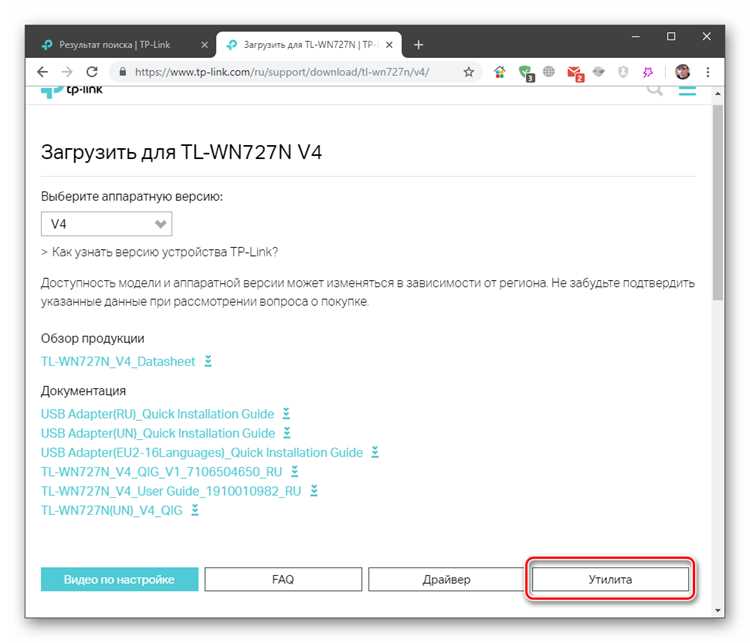Open TL-WN727N_V4_User Guide_1910010982_RU link
The height and width of the screenshot is (643, 750).
(x=171, y=491)
